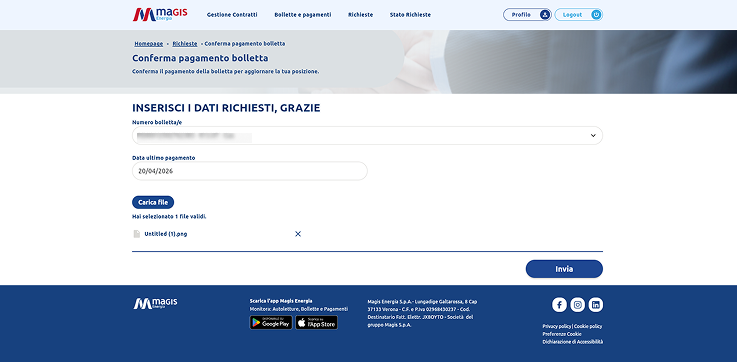Open the LinkedIn social icon
This screenshot has height=362, width=737.
point(596,305)
